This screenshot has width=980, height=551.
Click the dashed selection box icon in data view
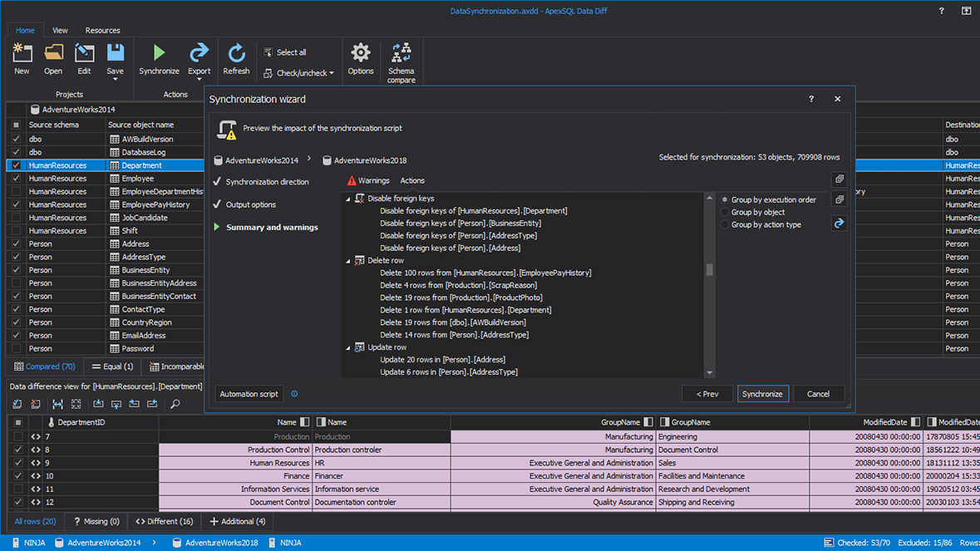[76, 404]
